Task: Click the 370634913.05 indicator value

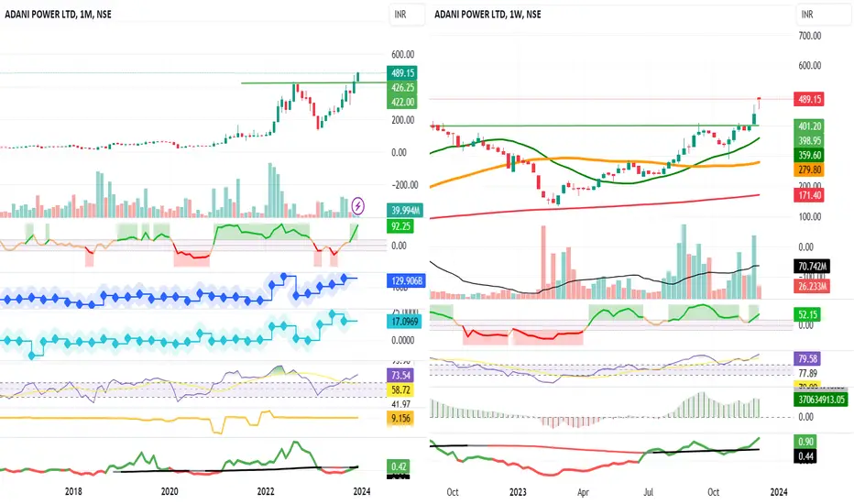Action: tap(821, 400)
